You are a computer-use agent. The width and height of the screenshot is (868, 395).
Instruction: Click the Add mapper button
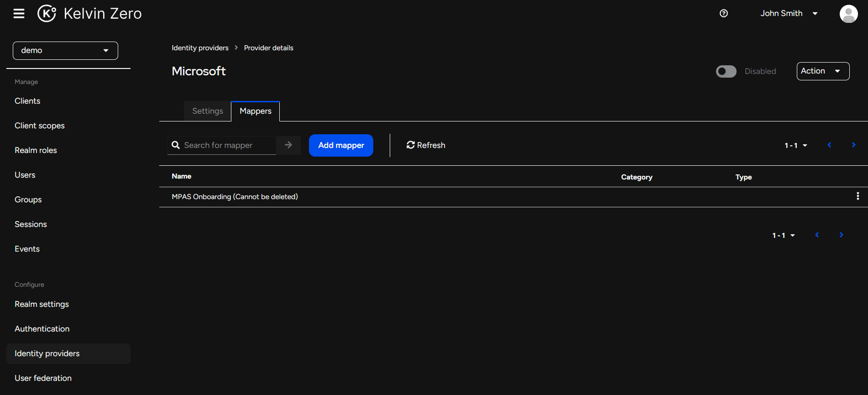pyautogui.click(x=341, y=145)
